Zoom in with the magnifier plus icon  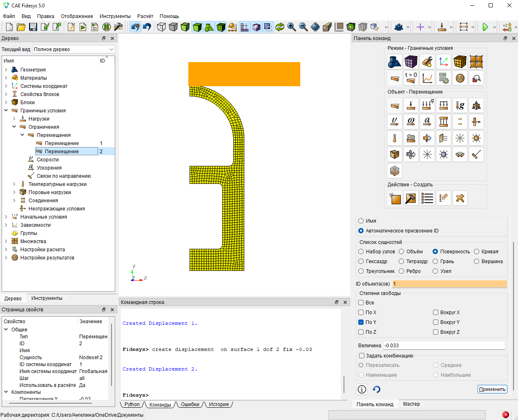click(x=292, y=27)
